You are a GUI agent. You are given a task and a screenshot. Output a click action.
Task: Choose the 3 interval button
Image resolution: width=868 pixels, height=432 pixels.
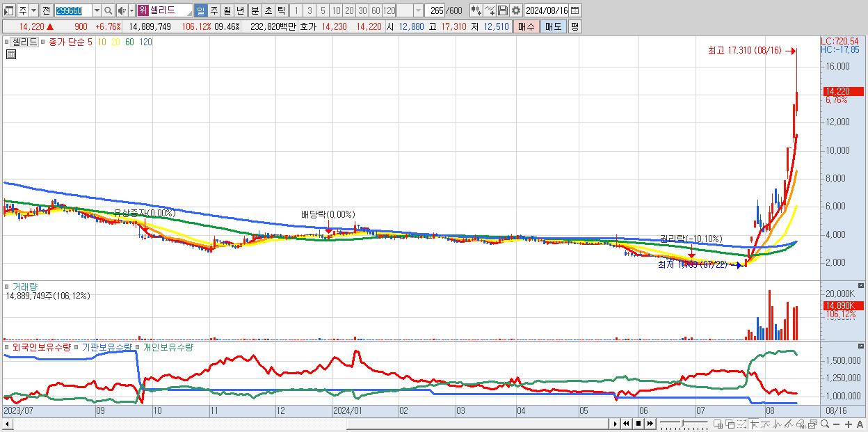click(x=310, y=10)
